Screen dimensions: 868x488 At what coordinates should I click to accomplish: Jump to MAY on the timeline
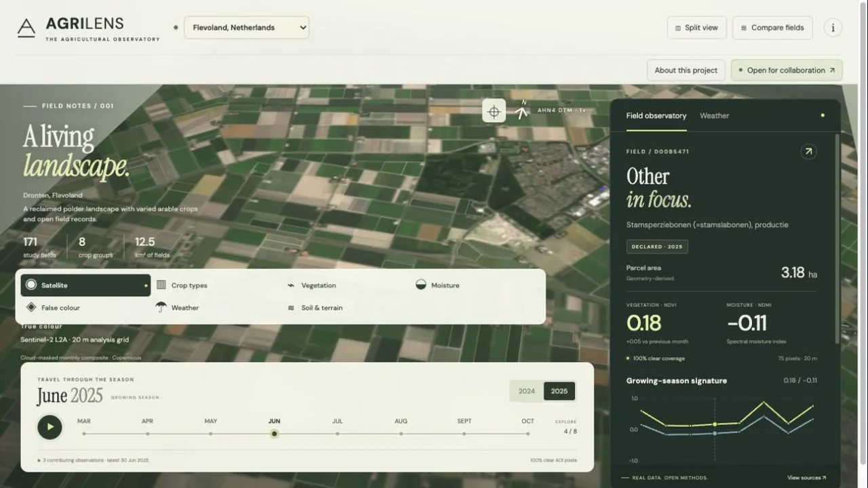pos(211,427)
